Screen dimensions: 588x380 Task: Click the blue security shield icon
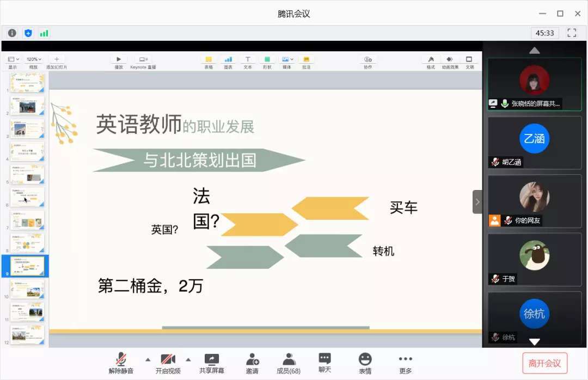click(28, 33)
